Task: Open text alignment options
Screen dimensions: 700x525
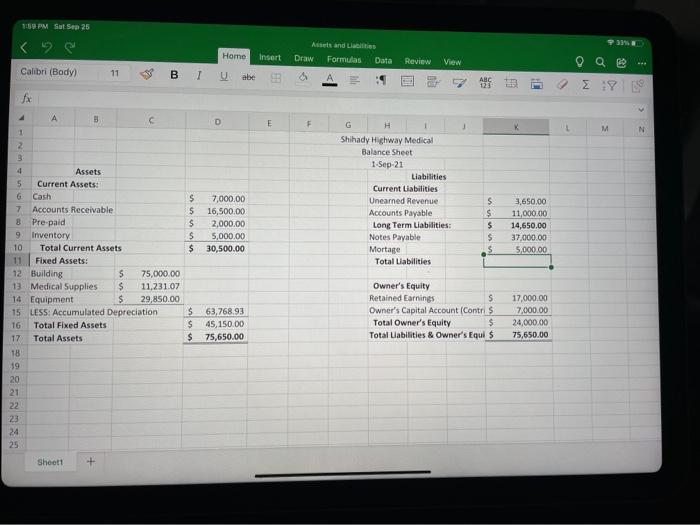Action: point(354,80)
